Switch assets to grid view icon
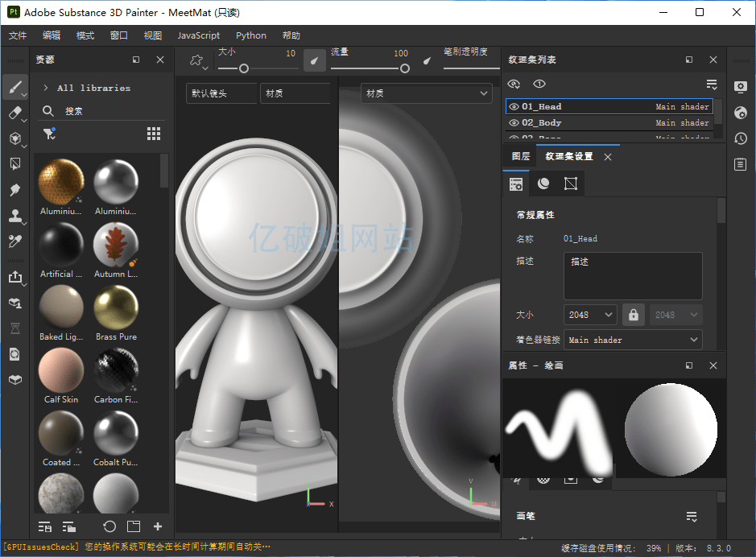This screenshot has height=557, width=756. 154,134
